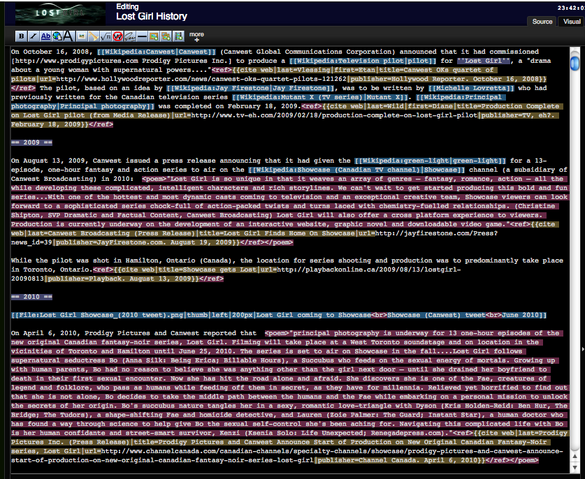Click the editor's vertical scrollbar thumb
The height and width of the screenshot is (479, 585).
point(575,62)
